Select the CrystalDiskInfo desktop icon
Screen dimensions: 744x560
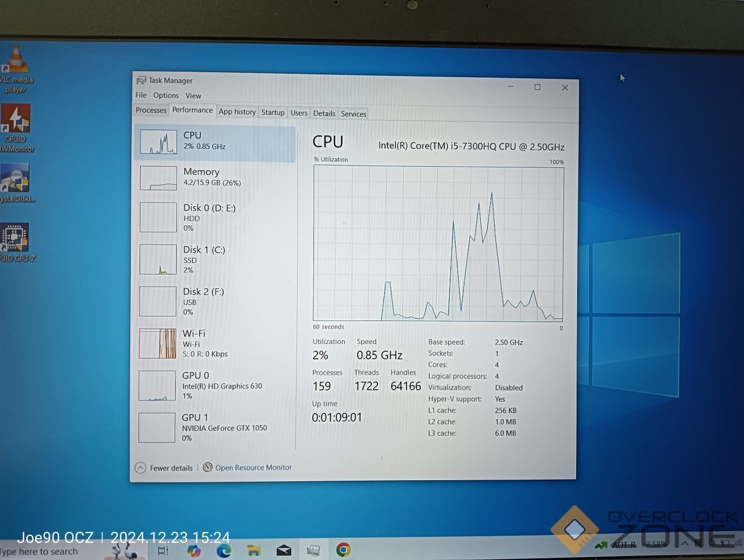[16, 183]
